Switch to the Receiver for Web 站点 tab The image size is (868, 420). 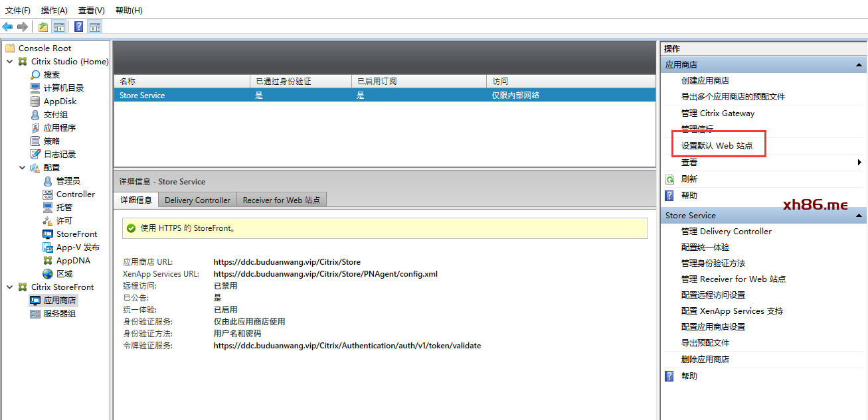pyautogui.click(x=281, y=200)
